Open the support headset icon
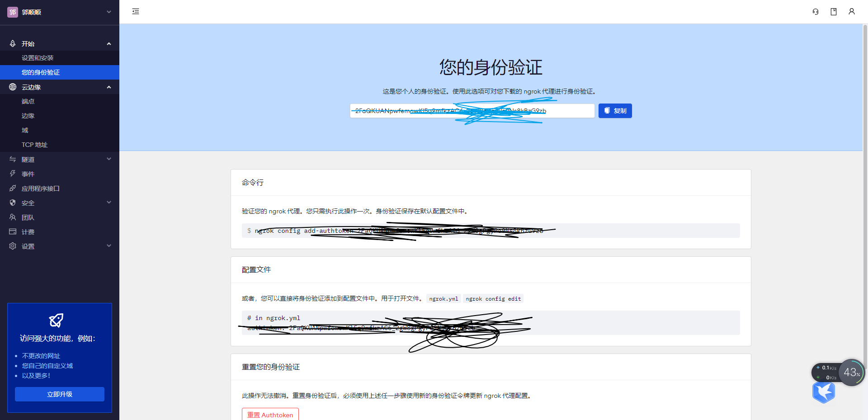 click(816, 12)
